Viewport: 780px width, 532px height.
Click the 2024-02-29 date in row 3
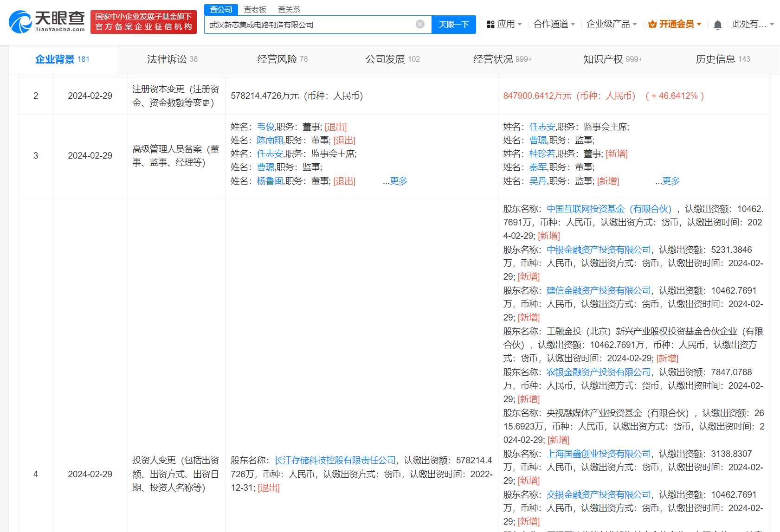point(90,156)
